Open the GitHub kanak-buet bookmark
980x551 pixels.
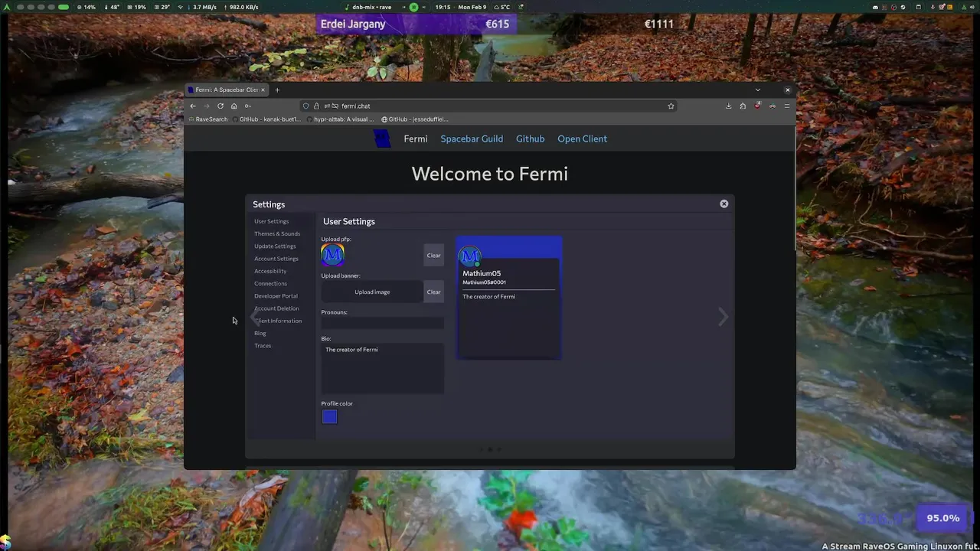pos(266,119)
